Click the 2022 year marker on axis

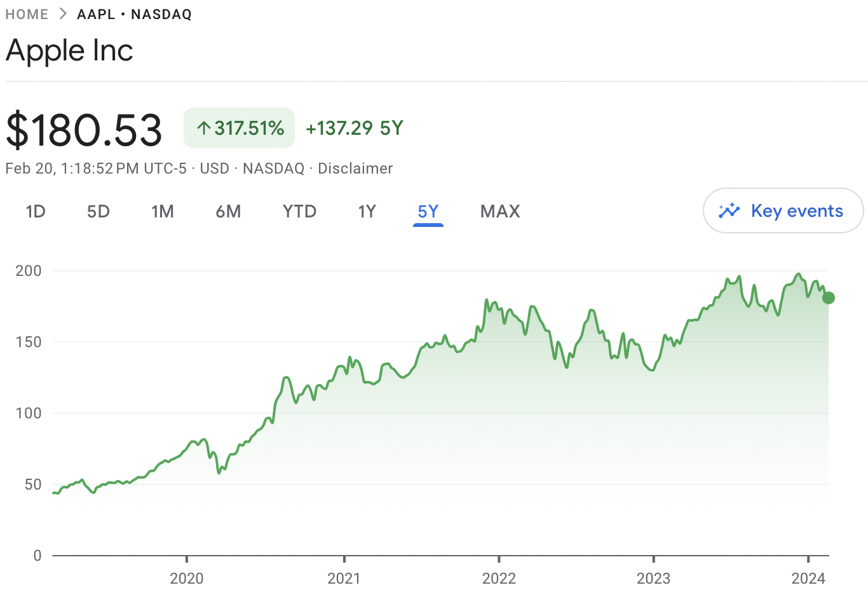click(x=499, y=578)
